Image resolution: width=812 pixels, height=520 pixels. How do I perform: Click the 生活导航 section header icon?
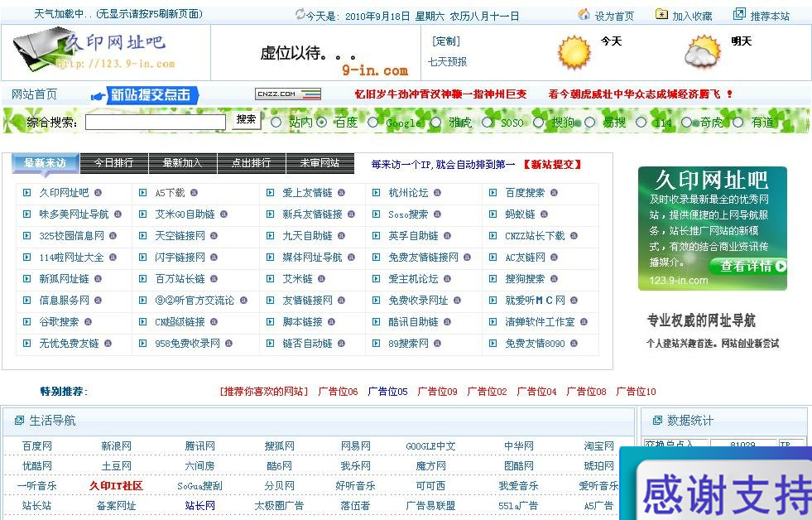pos(20,420)
